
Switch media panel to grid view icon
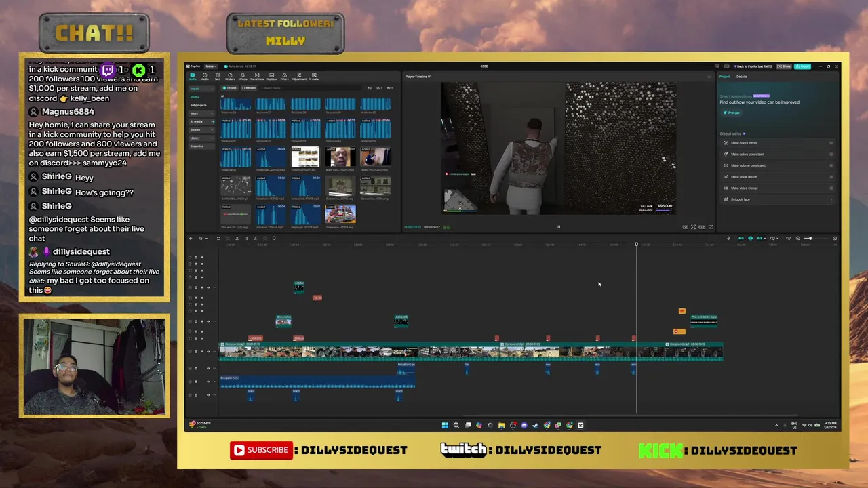[369, 88]
